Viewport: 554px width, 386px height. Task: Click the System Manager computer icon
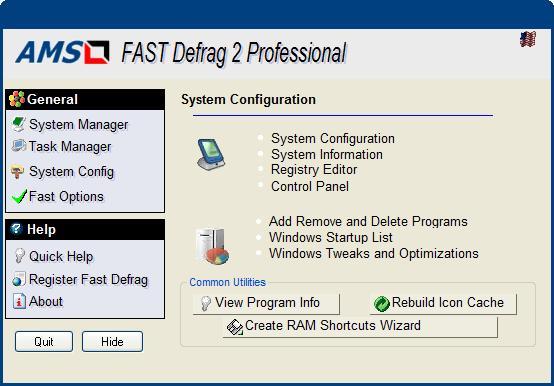coord(18,124)
